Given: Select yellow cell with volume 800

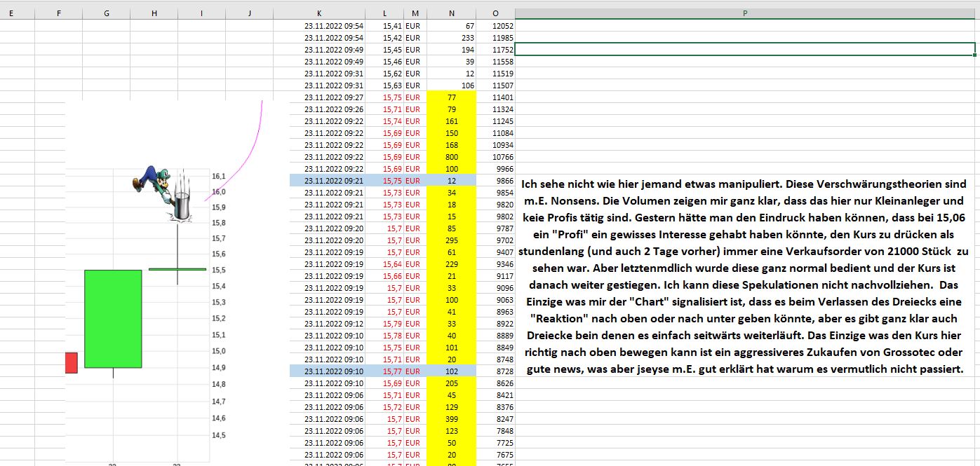Looking at the screenshot, I should click(x=450, y=157).
